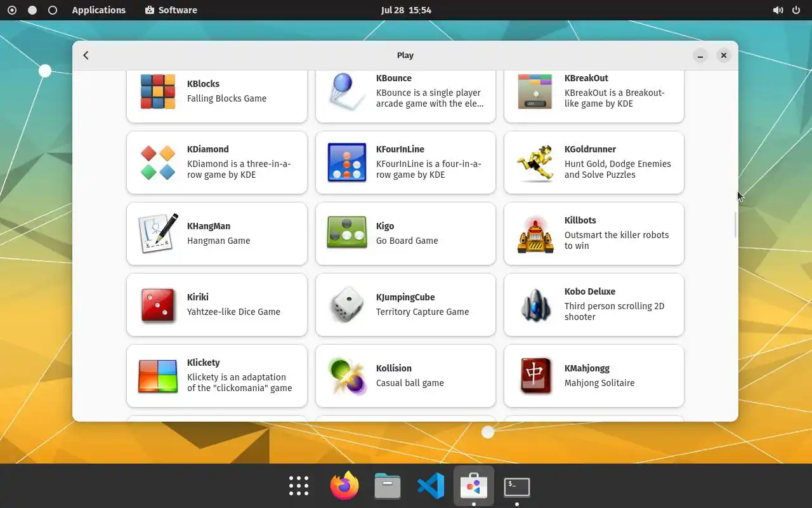Viewport: 812px width, 508px height.
Task: Open the Applications menu in top bar
Action: [99, 10]
